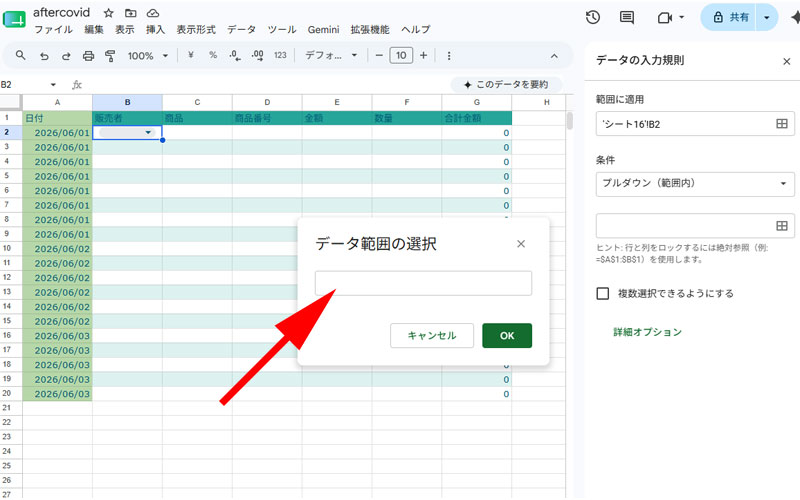800x500 pixels.
Task: Click the document title aftercovid
Action: click(62, 12)
